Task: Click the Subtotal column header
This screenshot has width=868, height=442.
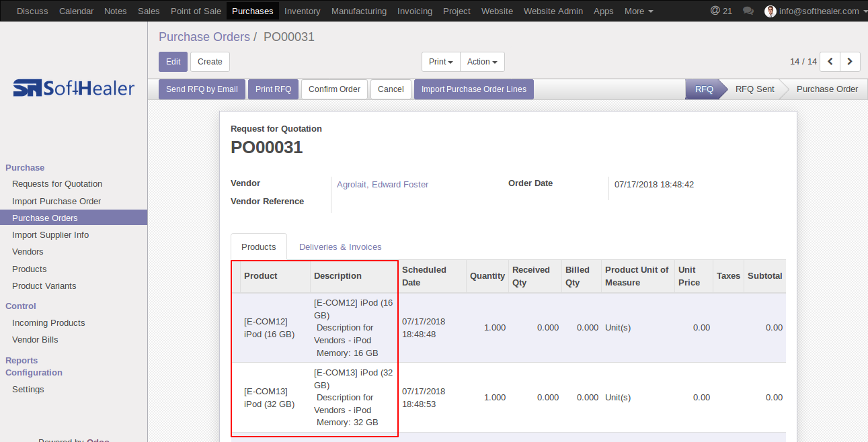Action: (764, 276)
